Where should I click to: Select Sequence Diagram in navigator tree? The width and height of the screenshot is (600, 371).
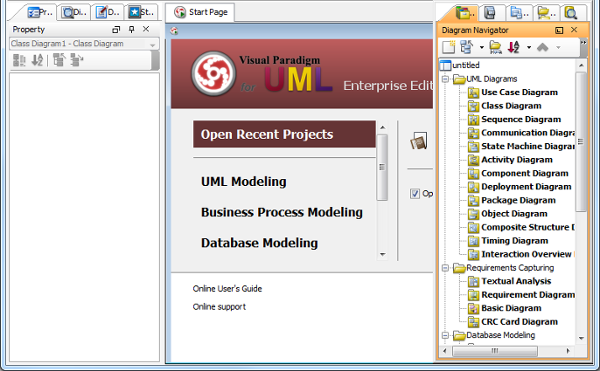click(x=521, y=119)
